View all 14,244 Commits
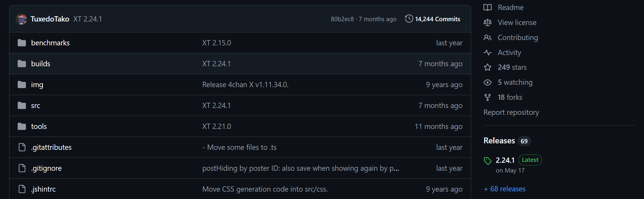Screen dimensions: 644x199 pos(437,19)
